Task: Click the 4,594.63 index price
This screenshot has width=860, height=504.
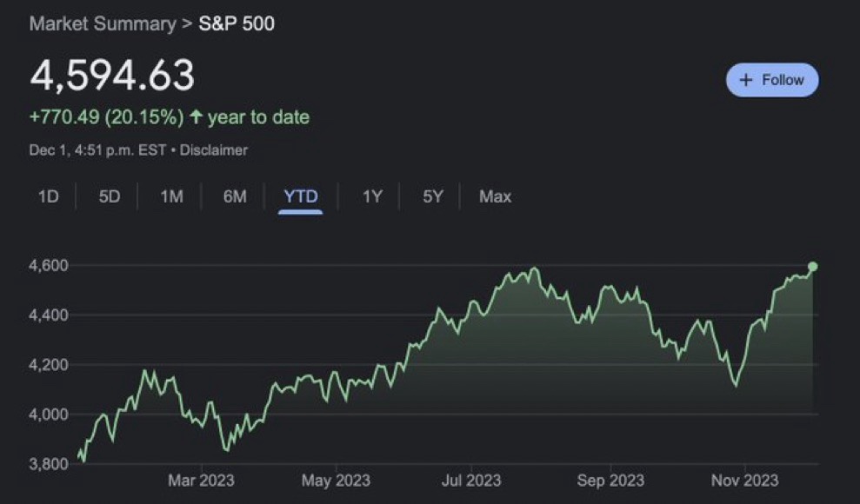Action: tap(112, 76)
